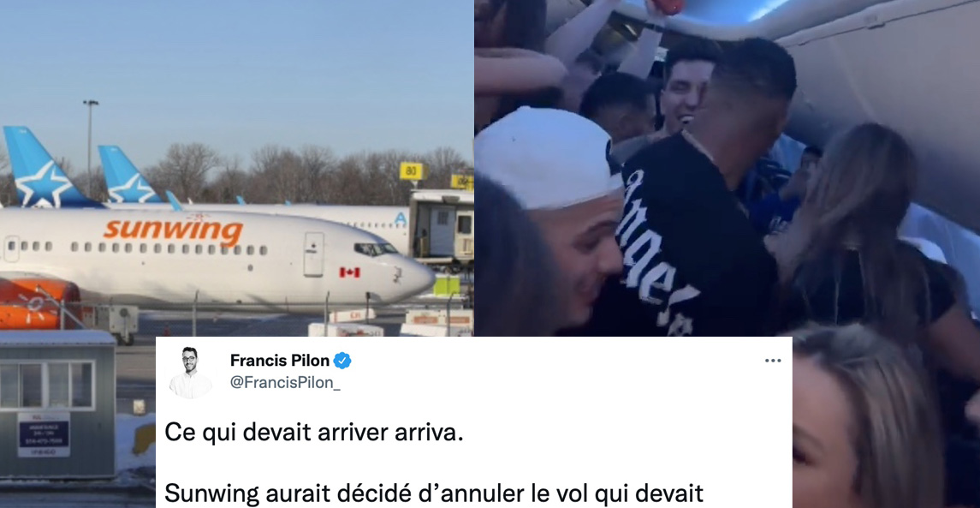This screenshot has height=508, width=980.
Task: Click the front passenger door of Sunwing plane
Action: pos(314,254)
